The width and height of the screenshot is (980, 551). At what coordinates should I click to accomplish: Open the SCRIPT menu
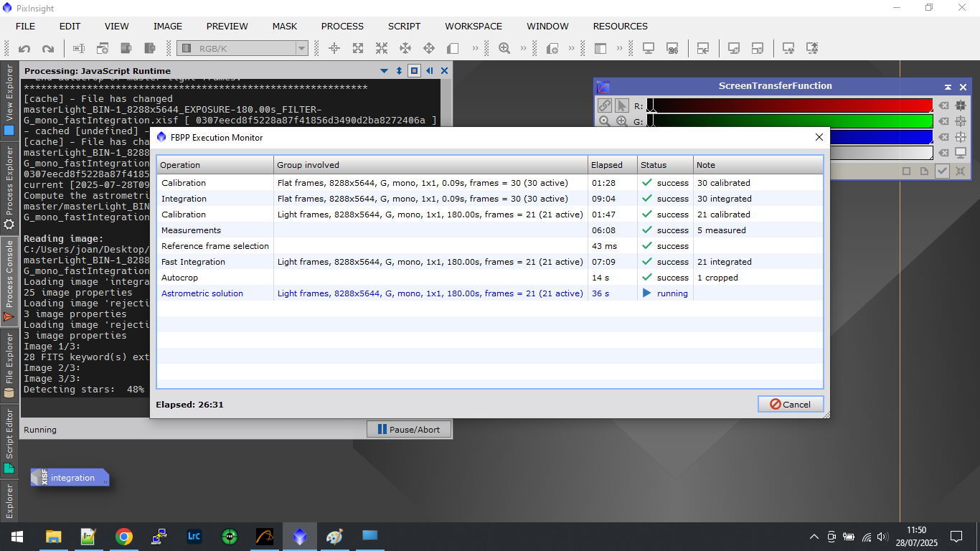(404, 26)
